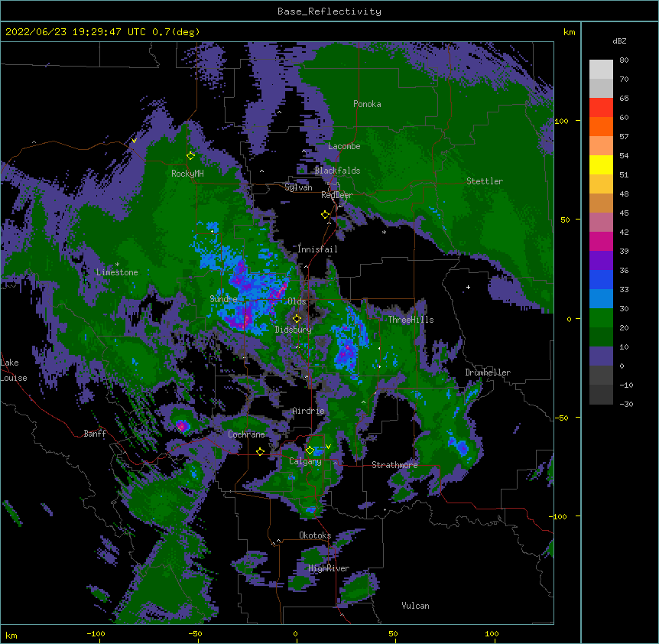This screenshot has width=659, height=644.
Task: Click the yellow station marker above RockyMH
Action: point(190,156)
